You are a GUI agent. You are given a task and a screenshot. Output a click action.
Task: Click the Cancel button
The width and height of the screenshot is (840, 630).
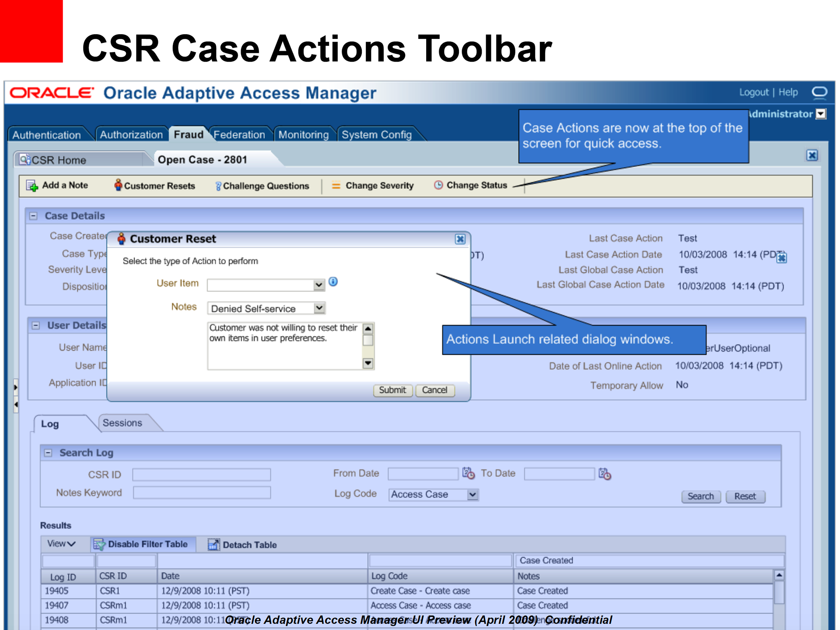(434, 390)
